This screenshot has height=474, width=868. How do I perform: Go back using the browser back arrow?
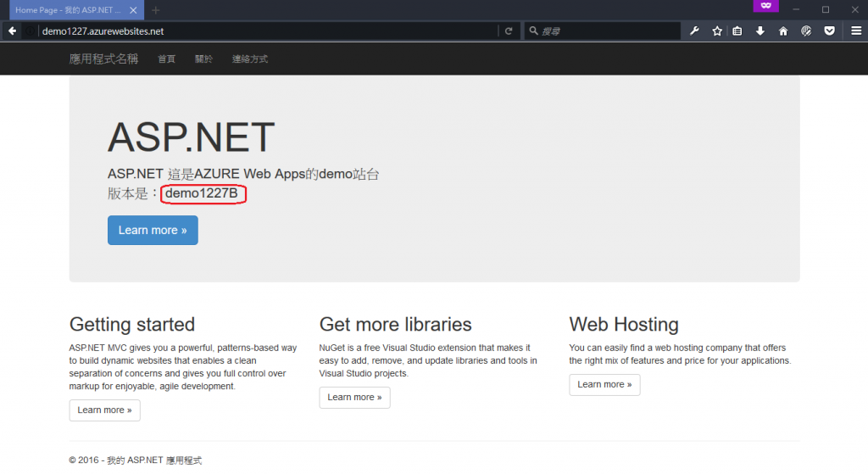(x=12, y=31)
